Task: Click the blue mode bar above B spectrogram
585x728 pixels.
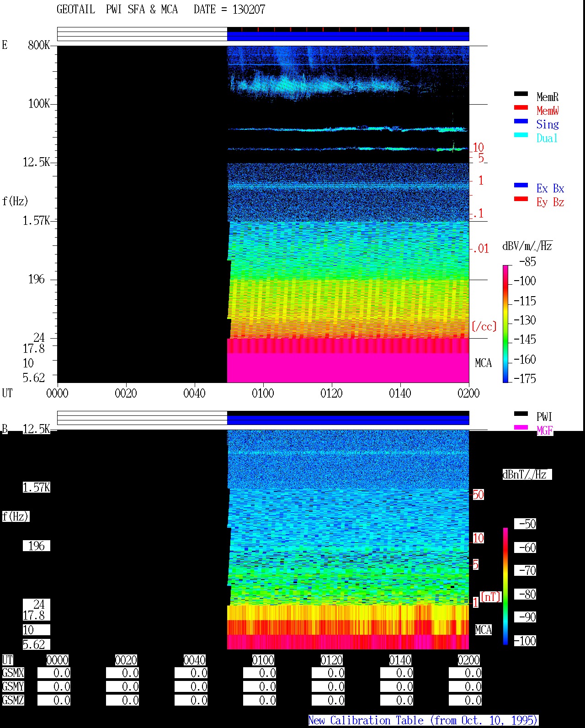Action: pos(348,420)
